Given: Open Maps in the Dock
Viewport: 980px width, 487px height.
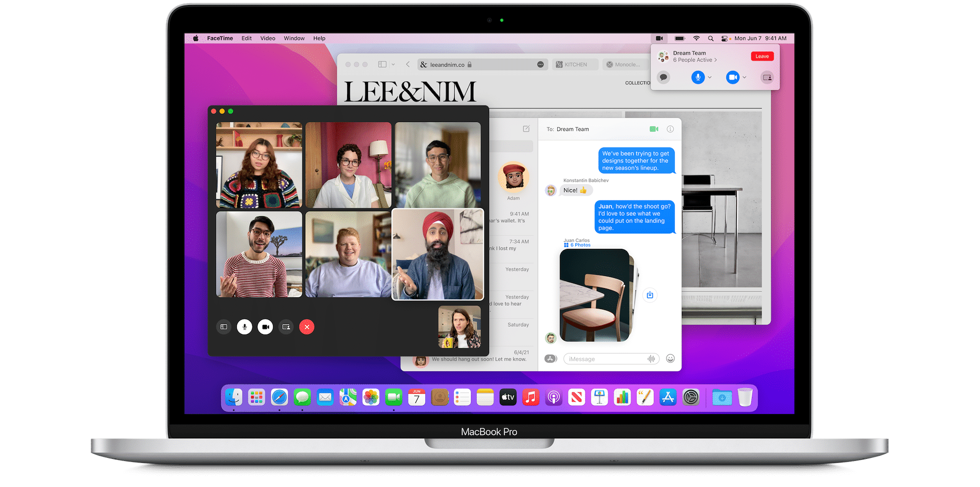Looking at the screenshot, I should pyautogui.click(x=348, y=397).
